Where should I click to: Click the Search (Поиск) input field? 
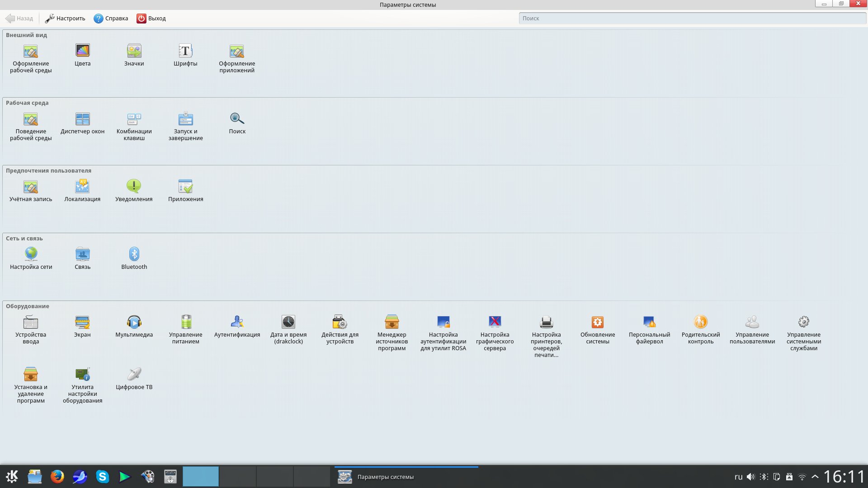point(692,19)
